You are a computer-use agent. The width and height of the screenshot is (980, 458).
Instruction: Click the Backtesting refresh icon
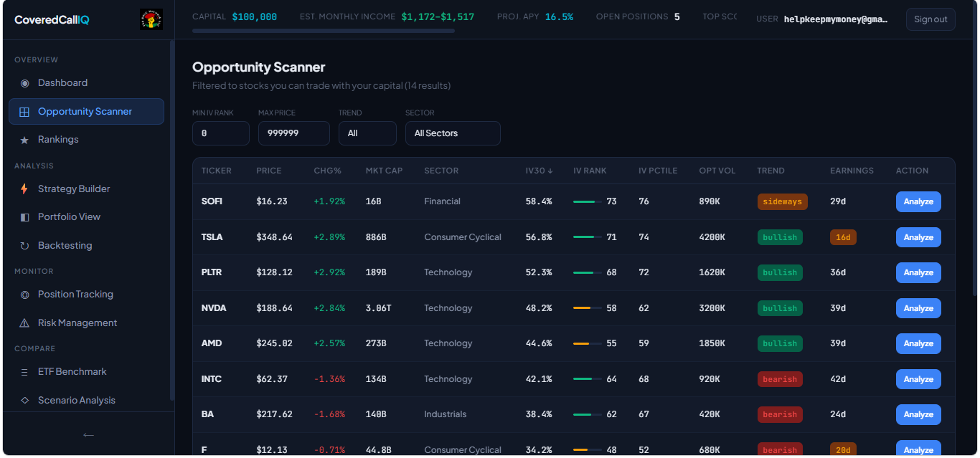tap(24, 246)
